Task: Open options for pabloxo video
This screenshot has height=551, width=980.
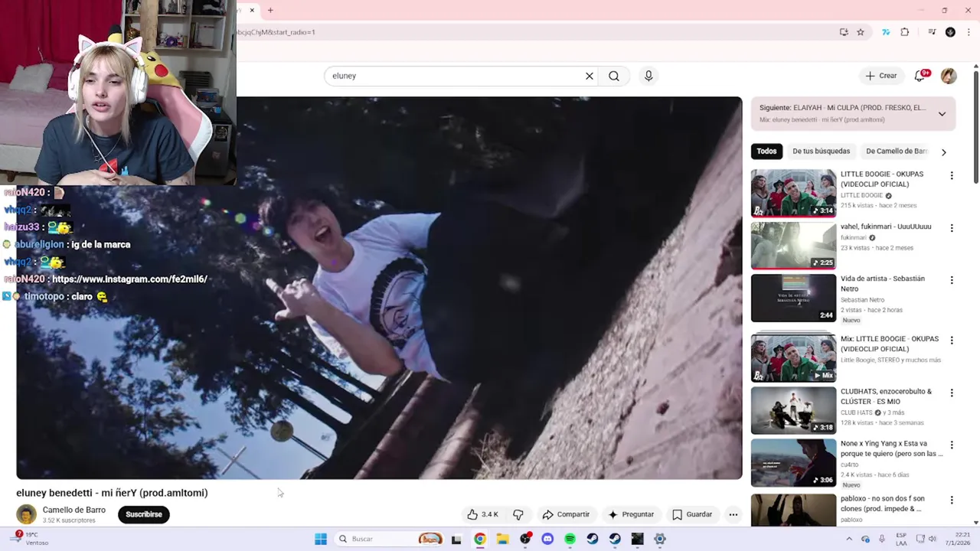Action: [952, 500]
